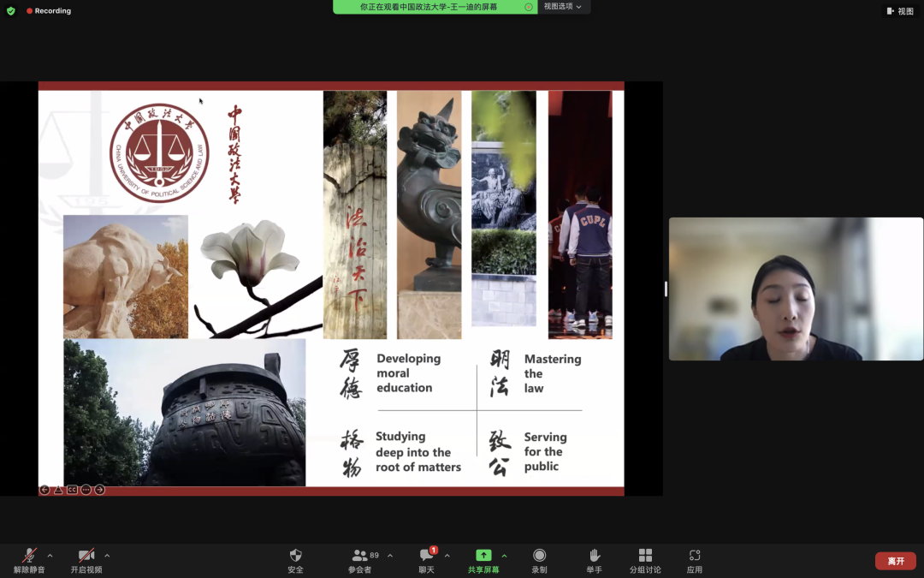Click the Recording indicator
Image resolution: width=924 pixels, height=578 pixels.
tap(48, 10)
